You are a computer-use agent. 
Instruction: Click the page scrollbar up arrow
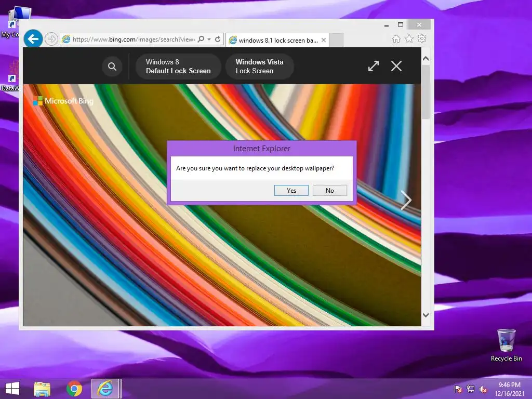pyautogui.click(x=426, y=59)
